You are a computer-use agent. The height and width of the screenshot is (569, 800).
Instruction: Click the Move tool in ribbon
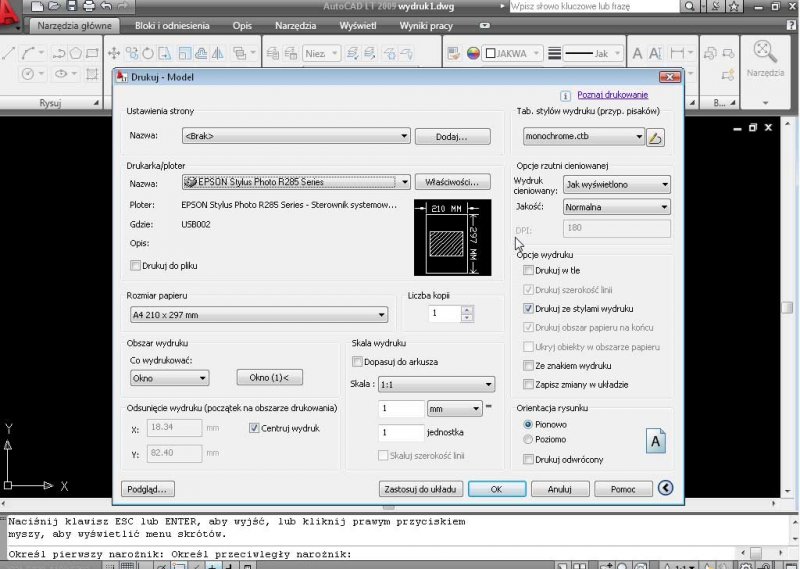(114, 53)
